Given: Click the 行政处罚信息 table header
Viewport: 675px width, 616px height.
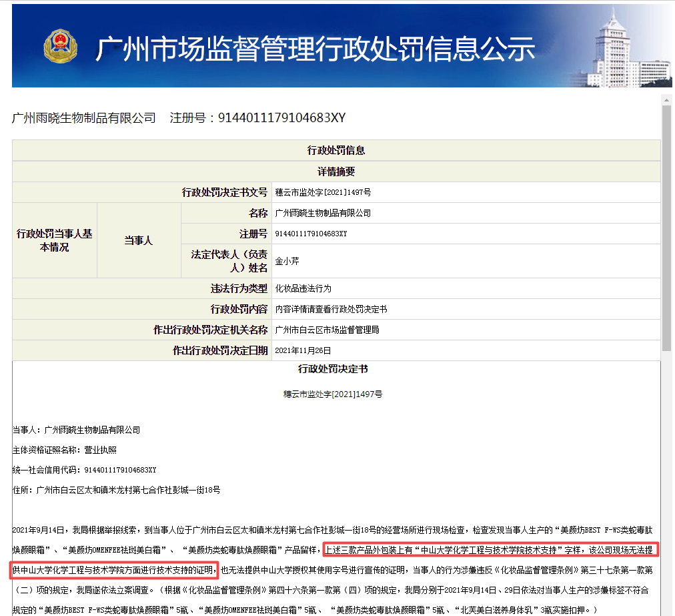Looking at the screenshot, I should tap(336, 150).
